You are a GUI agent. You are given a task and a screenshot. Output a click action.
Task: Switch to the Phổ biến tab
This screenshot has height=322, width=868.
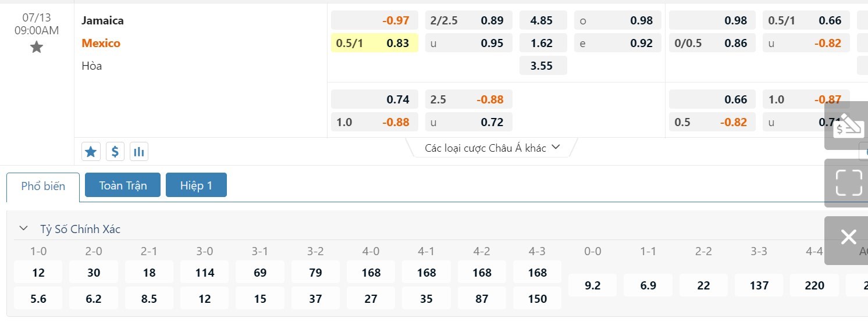pyautogui.click(x=43, y=187)
